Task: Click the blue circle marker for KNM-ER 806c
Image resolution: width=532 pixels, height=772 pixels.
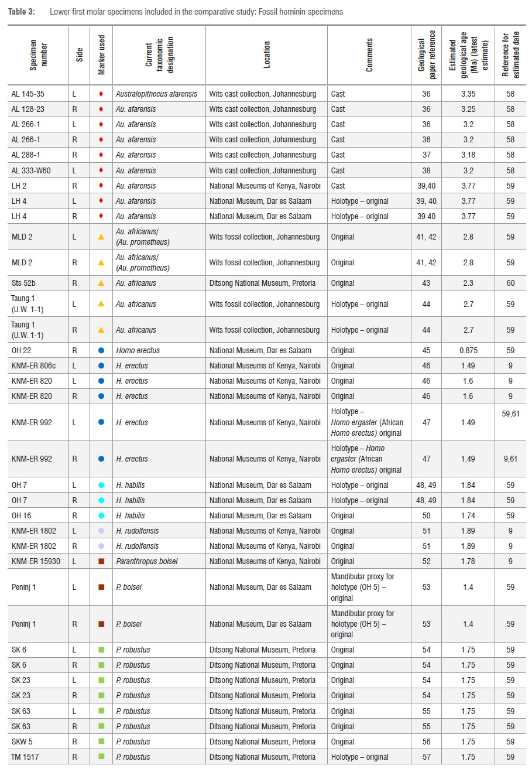Action: tap(101, 366)
